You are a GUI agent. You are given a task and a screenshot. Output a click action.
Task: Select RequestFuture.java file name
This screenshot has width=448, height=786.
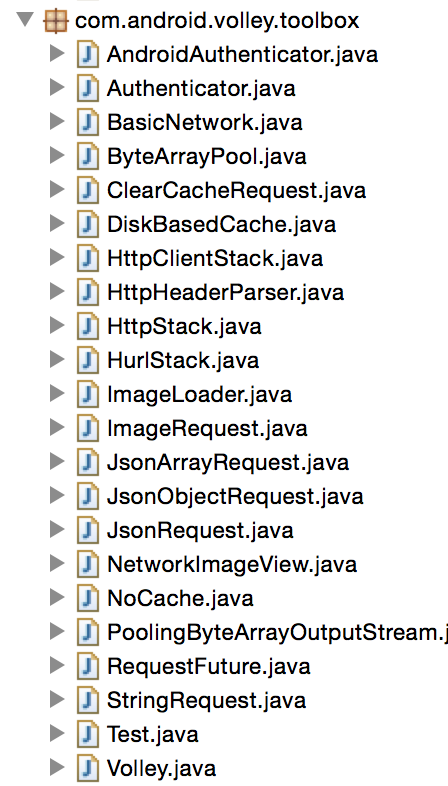[208, 668]
